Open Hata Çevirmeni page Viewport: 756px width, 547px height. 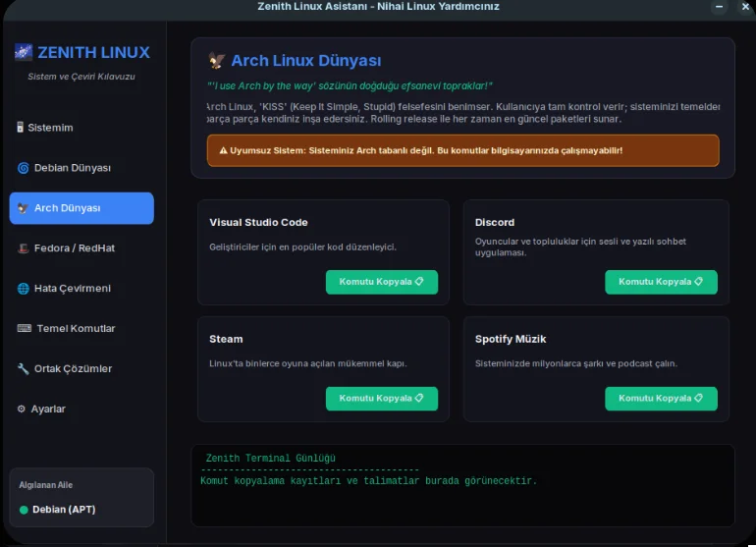(x=81, y=289)
